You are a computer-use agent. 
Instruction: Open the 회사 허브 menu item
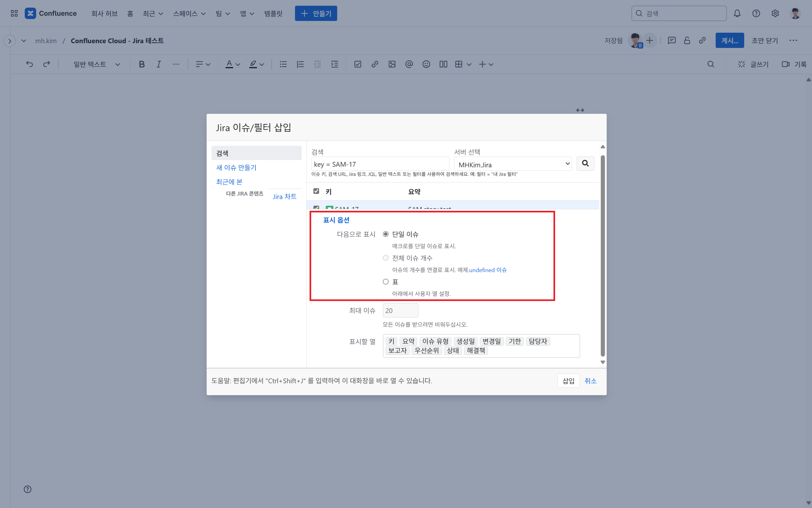pos(104,13)
